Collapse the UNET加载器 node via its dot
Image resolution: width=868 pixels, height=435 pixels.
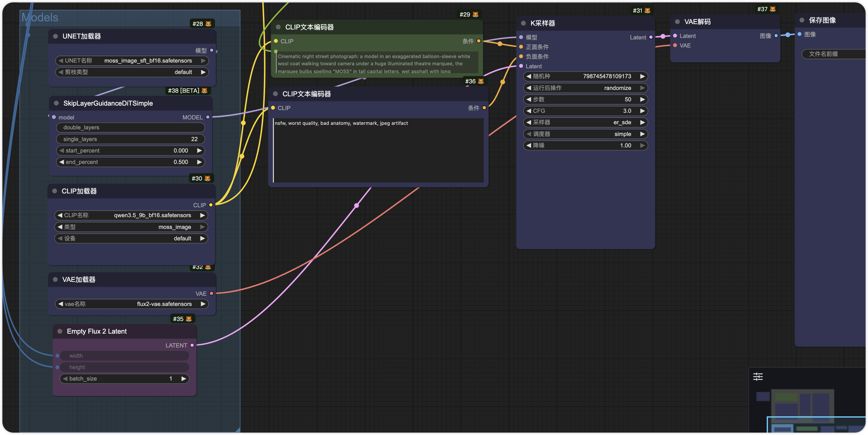coord(56,36)
